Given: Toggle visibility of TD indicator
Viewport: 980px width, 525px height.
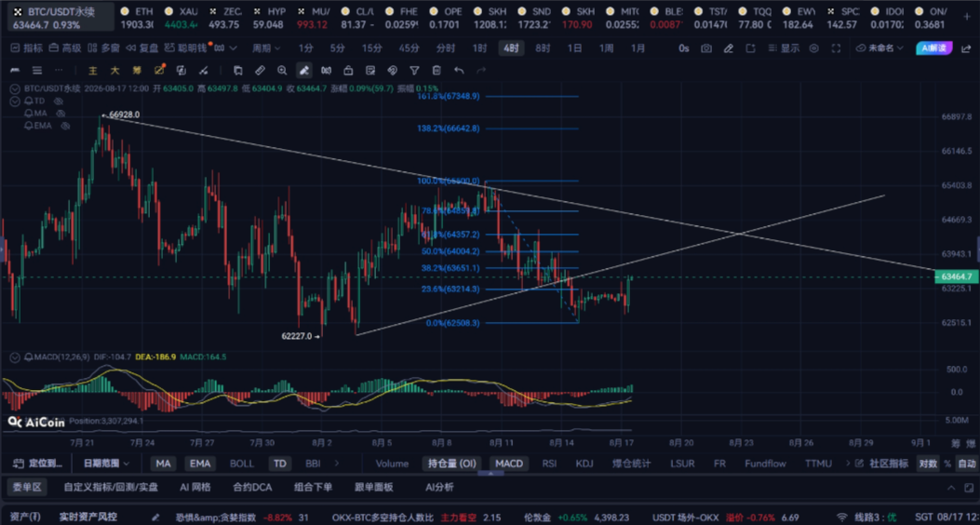Looking at the screenshot, I should (59, 101).
